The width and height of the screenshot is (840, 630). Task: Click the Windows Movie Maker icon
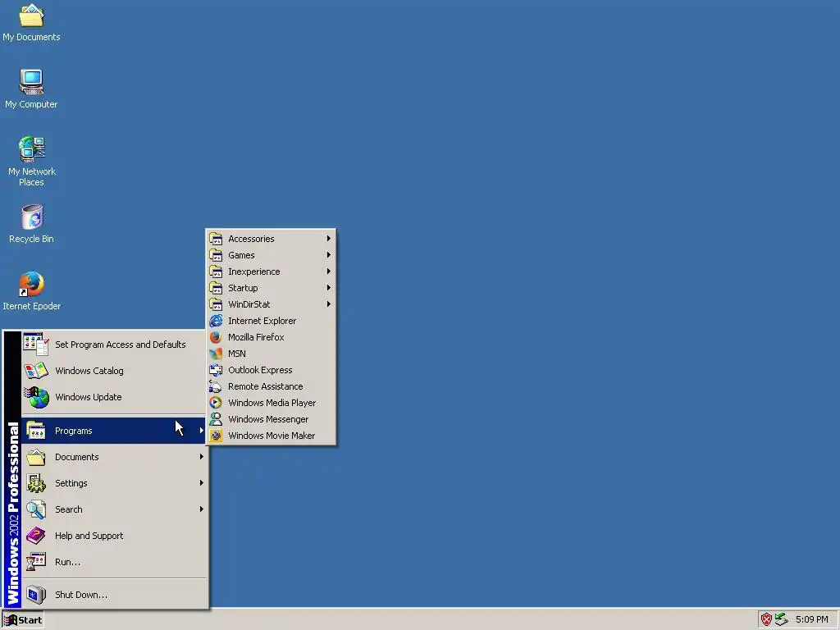216,436
